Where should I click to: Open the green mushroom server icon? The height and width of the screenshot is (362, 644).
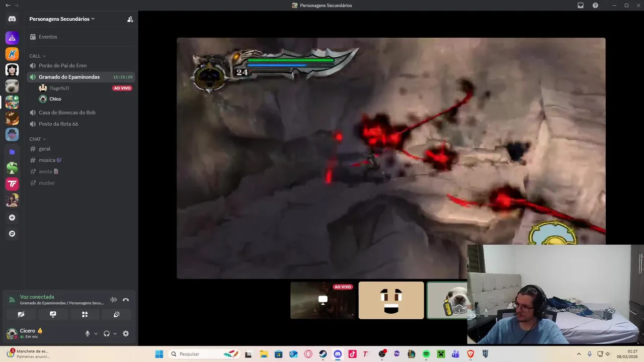point(12,168)
